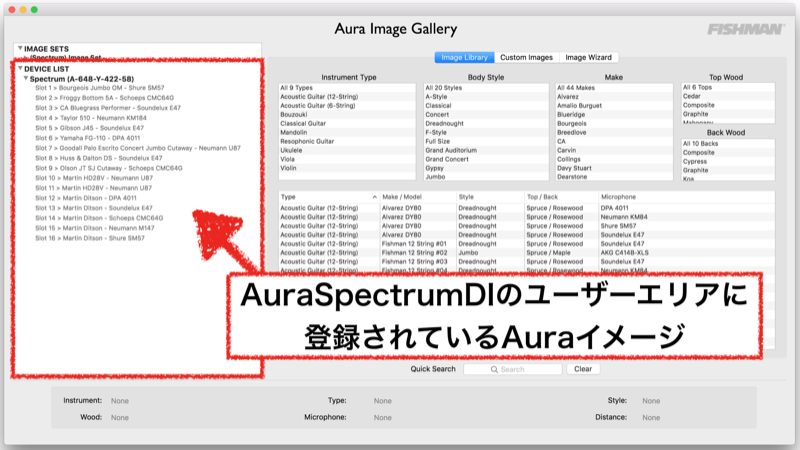Switch to the Image Library tab

click(464, 58)
